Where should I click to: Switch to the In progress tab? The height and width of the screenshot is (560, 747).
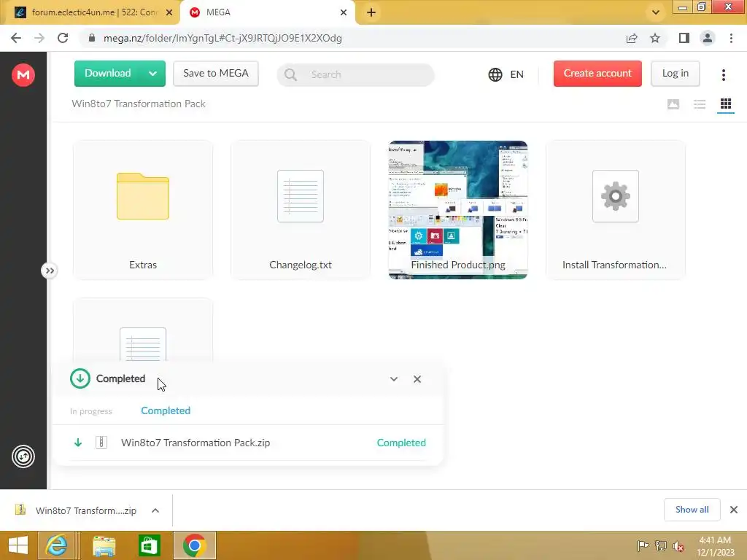coord(91,411)
